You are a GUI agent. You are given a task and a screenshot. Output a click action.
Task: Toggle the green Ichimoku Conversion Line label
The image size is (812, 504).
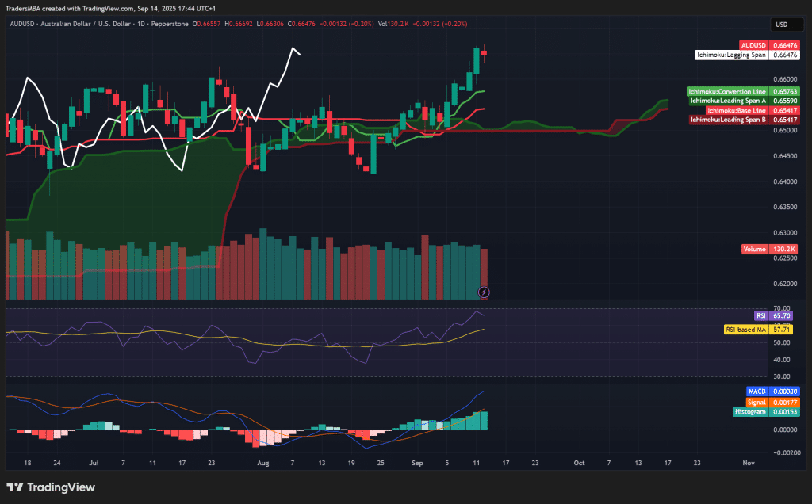click(x=726, y=92)
